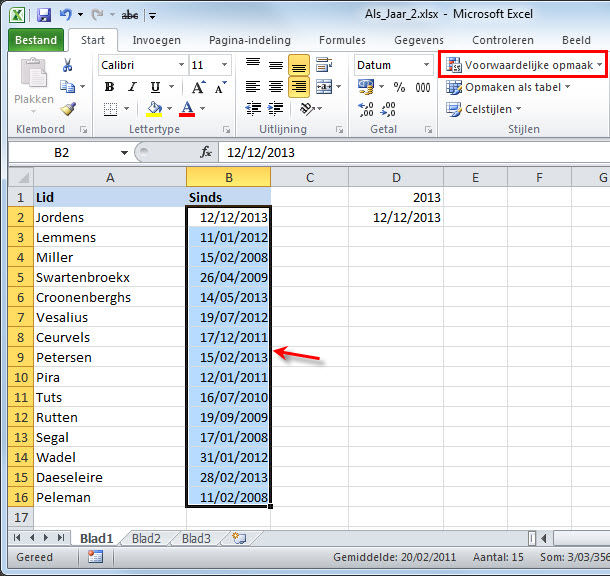Click the Cut scissors icon
This screenshot has width=610, height=576.
pos(67,65)
